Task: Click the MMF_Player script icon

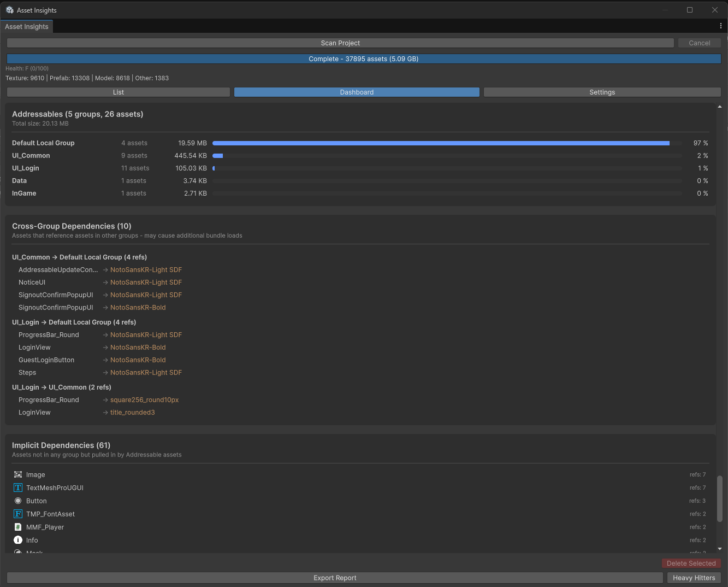Action: click(x=18, y=527)
